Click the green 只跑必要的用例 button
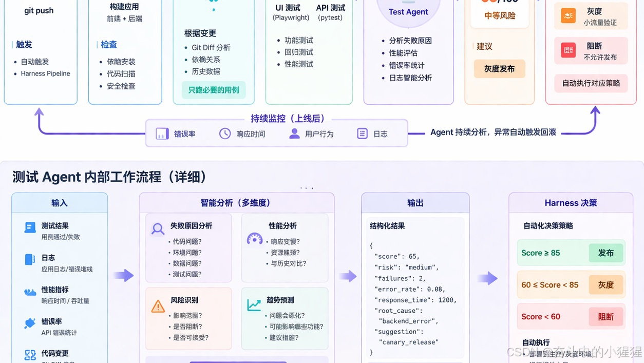Screen dimensions: 644x363 (x=214, y=90)
